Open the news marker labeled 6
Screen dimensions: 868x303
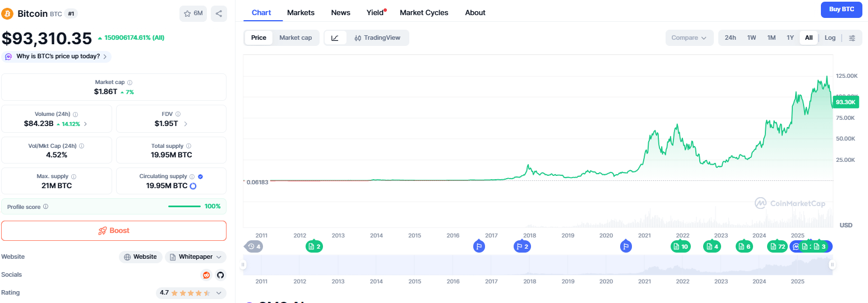point(744,246)
